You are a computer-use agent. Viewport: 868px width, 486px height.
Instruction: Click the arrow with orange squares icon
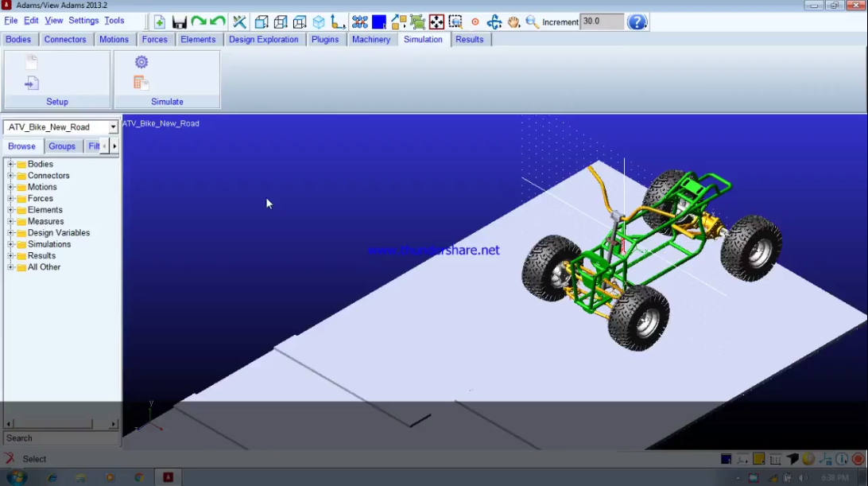tap(398, 22)
